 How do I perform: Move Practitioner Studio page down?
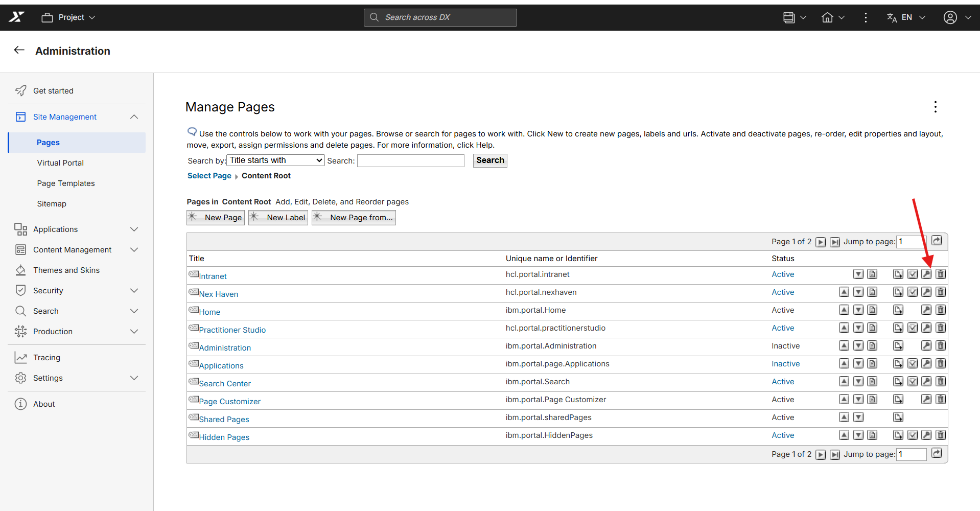858,328
